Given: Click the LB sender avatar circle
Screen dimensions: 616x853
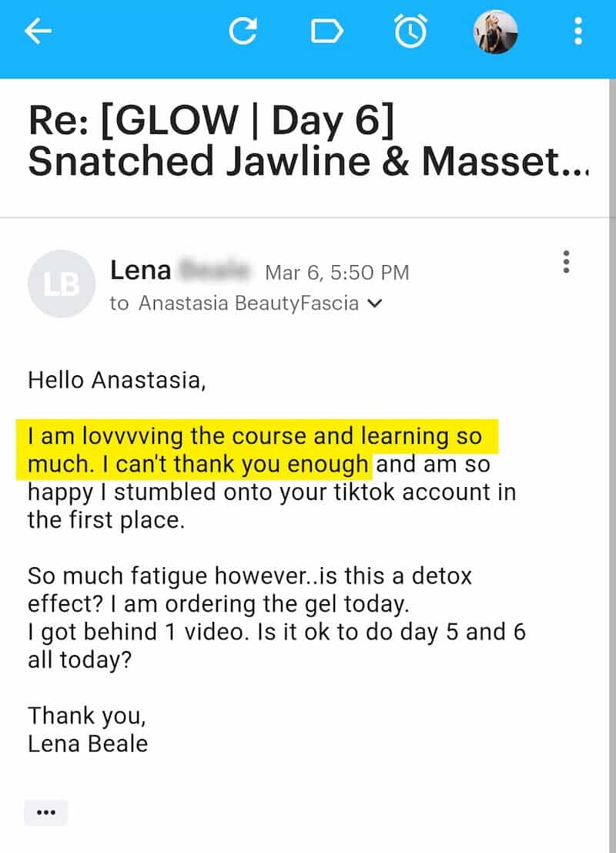Looking at the screenshot, I should (62, 284).
